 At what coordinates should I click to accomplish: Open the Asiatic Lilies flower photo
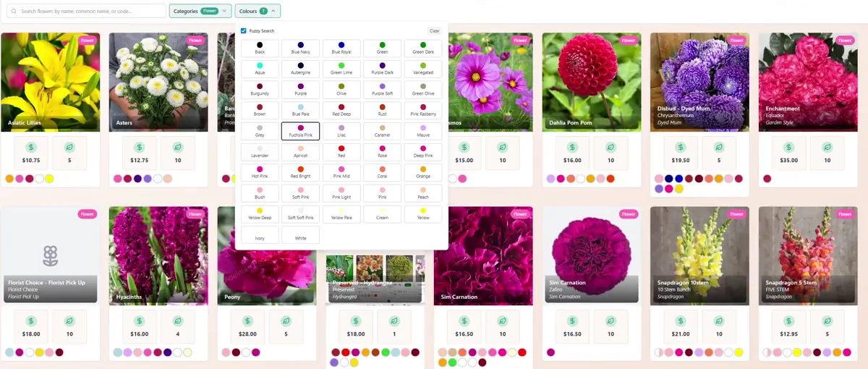point(51,82)
